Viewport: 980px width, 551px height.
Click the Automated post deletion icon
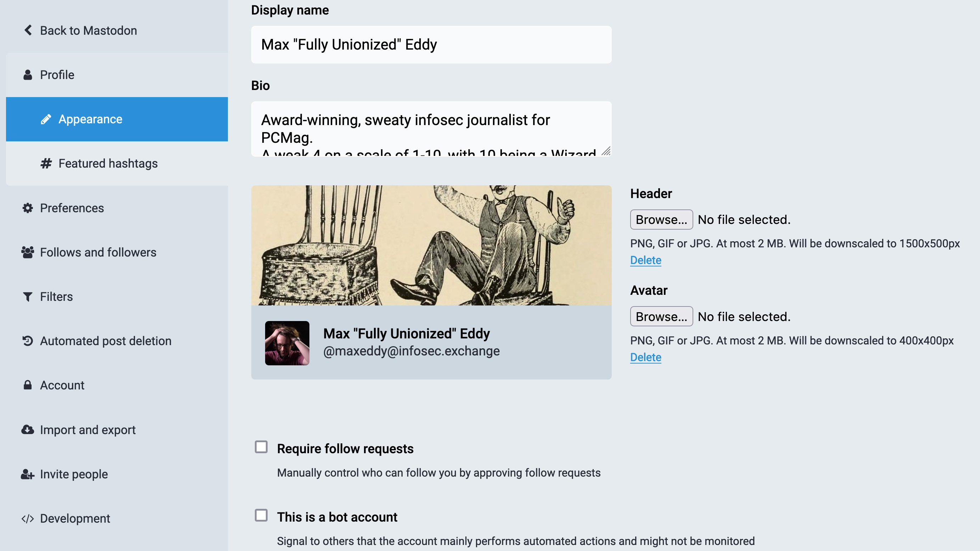click(27, 341)
